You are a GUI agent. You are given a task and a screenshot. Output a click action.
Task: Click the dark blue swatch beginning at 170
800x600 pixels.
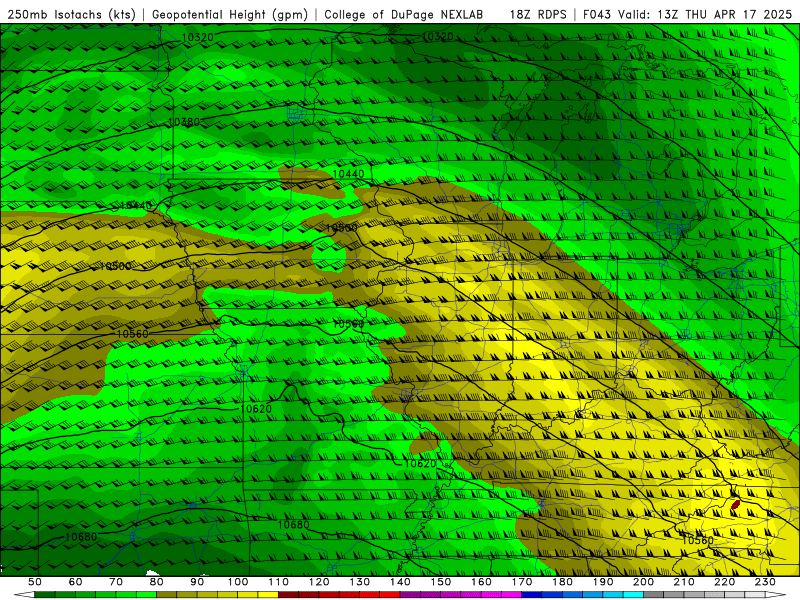[532, 594]
